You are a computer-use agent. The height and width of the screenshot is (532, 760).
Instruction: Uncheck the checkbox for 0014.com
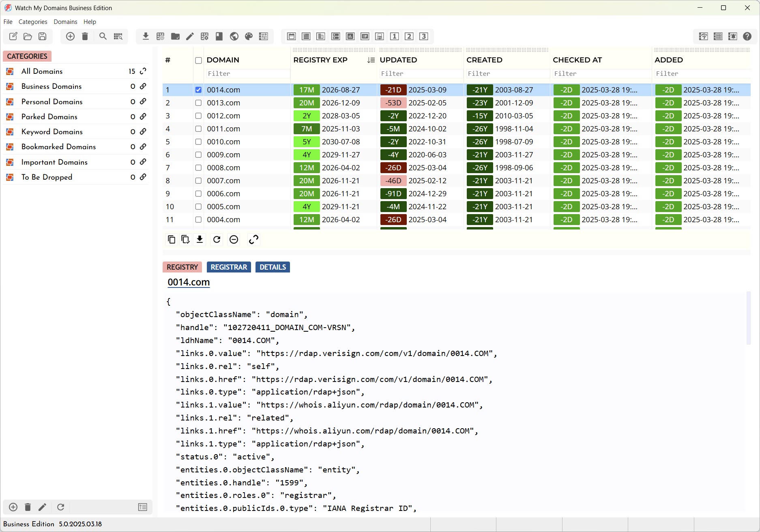click(x=198, y=90)
